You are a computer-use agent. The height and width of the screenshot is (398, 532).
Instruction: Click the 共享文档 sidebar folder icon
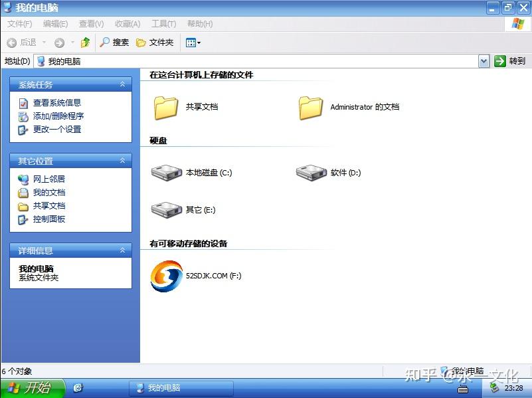pos(23,206)
